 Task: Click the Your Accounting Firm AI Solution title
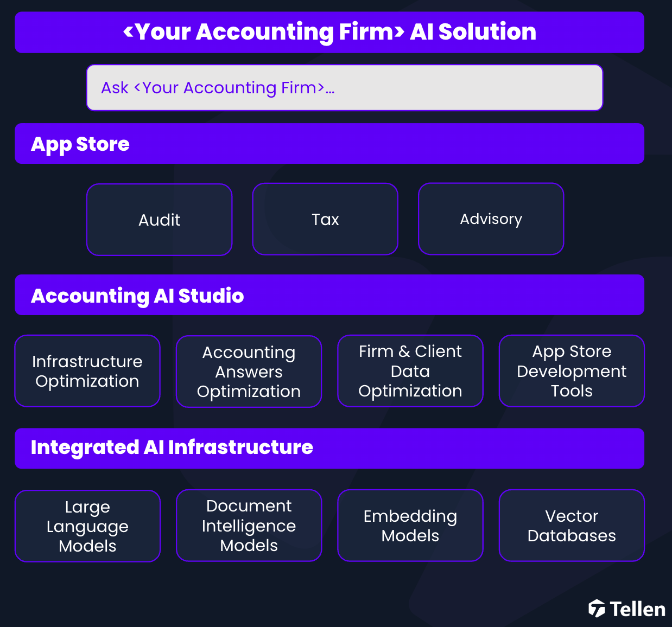pos(329,32)
